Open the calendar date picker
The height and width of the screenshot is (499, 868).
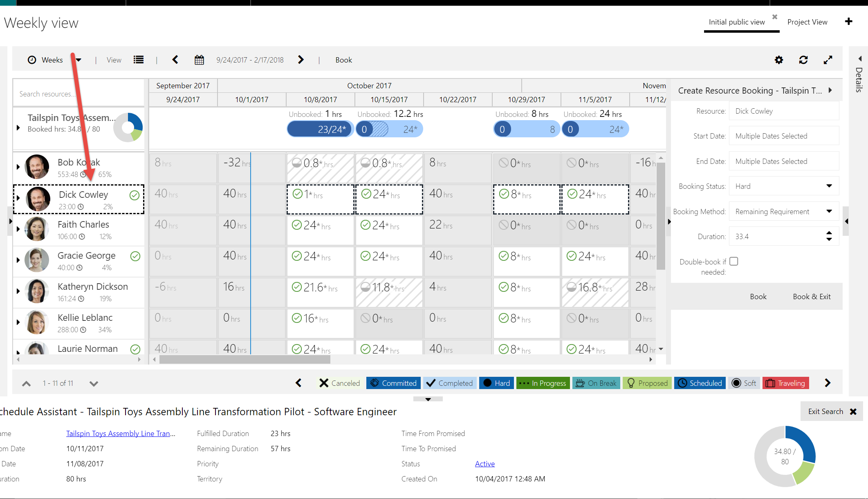tap(199, 60)
